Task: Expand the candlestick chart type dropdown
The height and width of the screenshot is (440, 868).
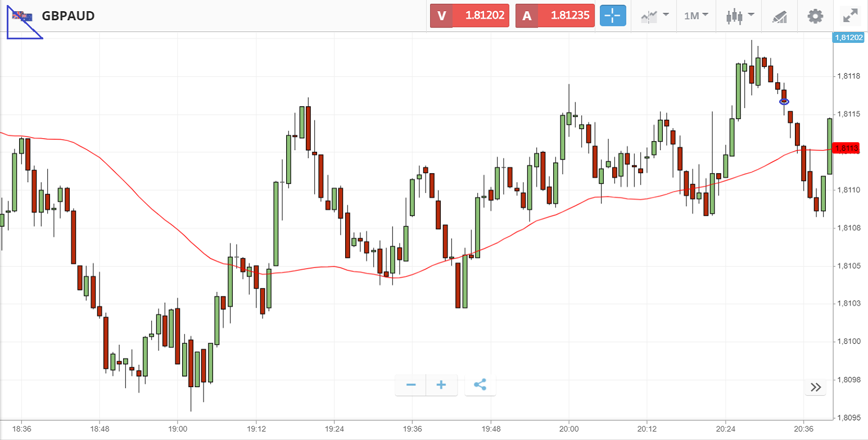Action: coord(739,16)
